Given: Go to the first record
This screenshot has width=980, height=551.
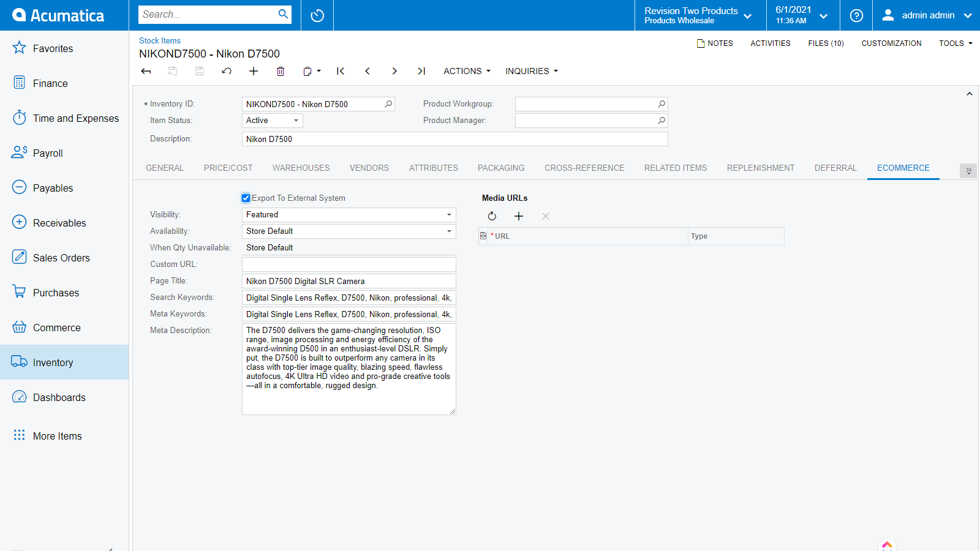Looking at the screenshot, I should point(341,71).
